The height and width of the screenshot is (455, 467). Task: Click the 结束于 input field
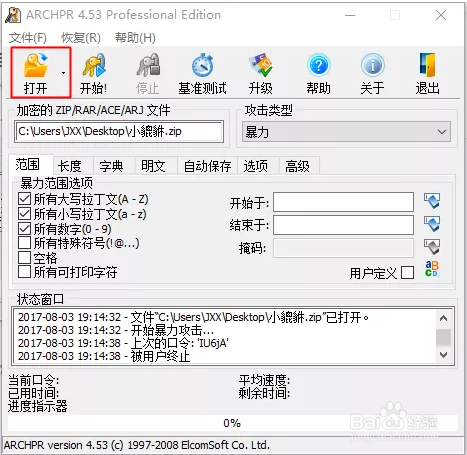pyautogui.click(x=344, y=225)
